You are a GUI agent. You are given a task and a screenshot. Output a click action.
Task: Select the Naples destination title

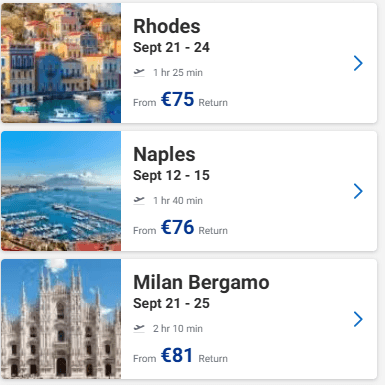[164, 155]
